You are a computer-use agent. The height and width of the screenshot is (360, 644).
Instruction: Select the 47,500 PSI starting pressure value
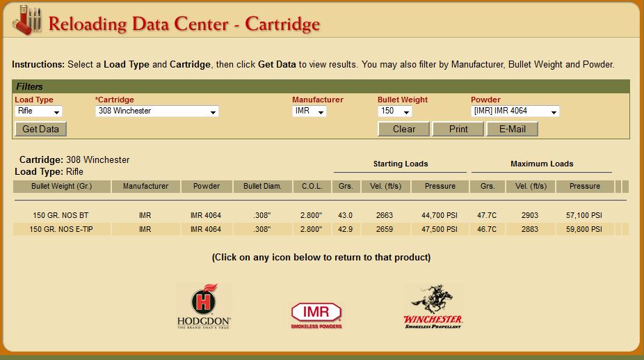click(440, 229)
